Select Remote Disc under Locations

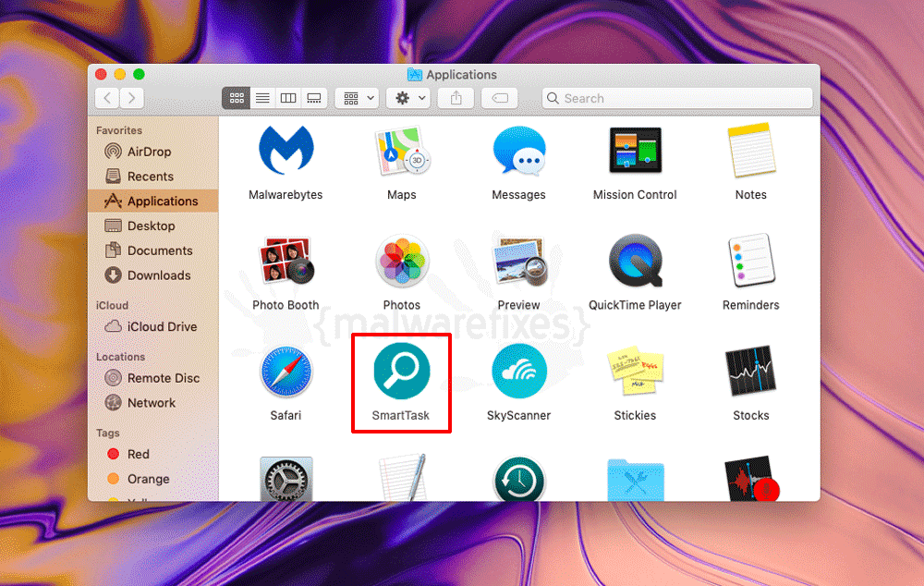tap(153, 378)
